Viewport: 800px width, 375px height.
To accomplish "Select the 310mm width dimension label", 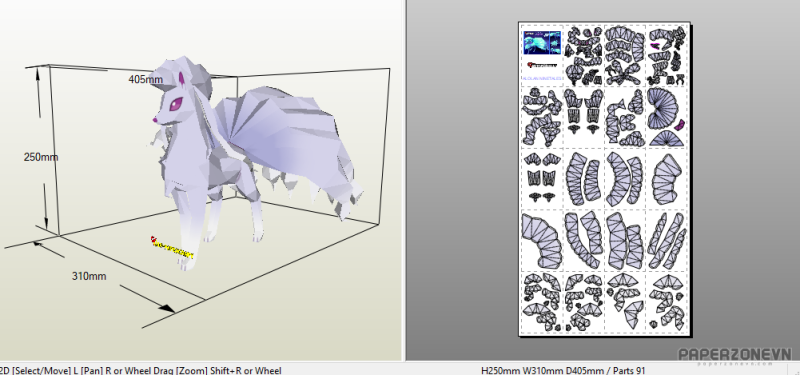I will (89, 276).
